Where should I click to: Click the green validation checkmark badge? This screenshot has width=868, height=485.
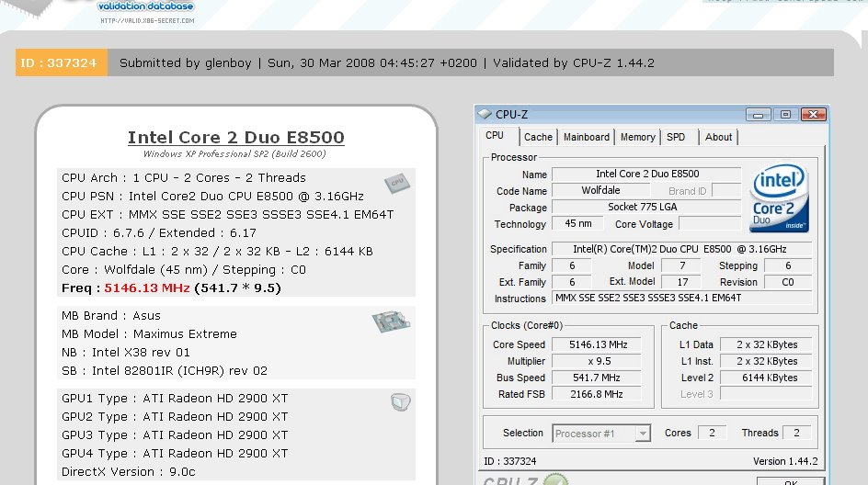(x=554, y=479)
